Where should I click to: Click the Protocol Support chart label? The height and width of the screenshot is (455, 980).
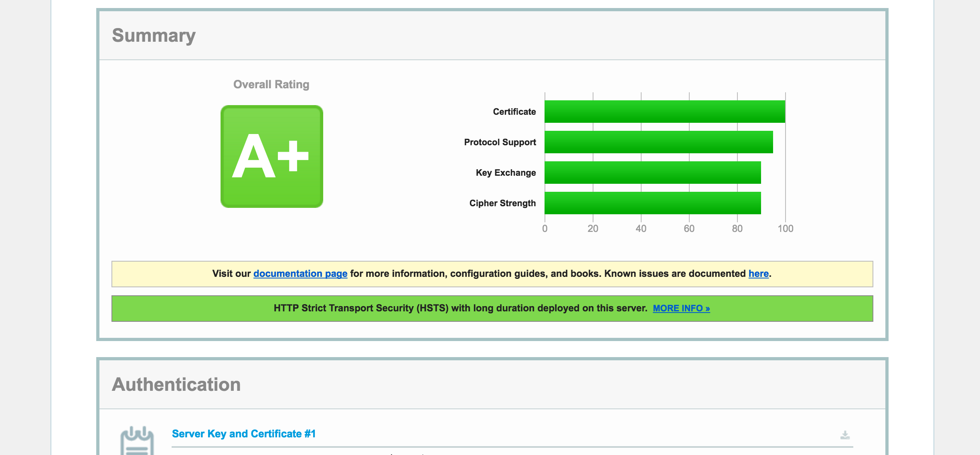[x=500, y=142]
